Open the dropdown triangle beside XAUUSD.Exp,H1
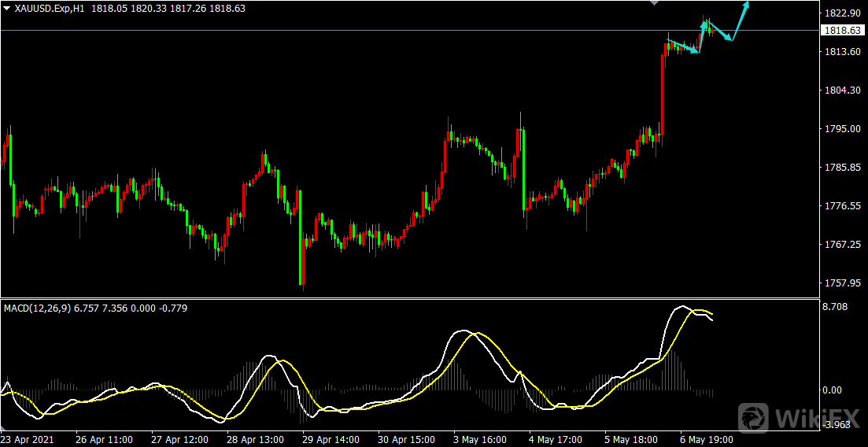Viewport: 868px width, 447px height. [x=7, y=8]
